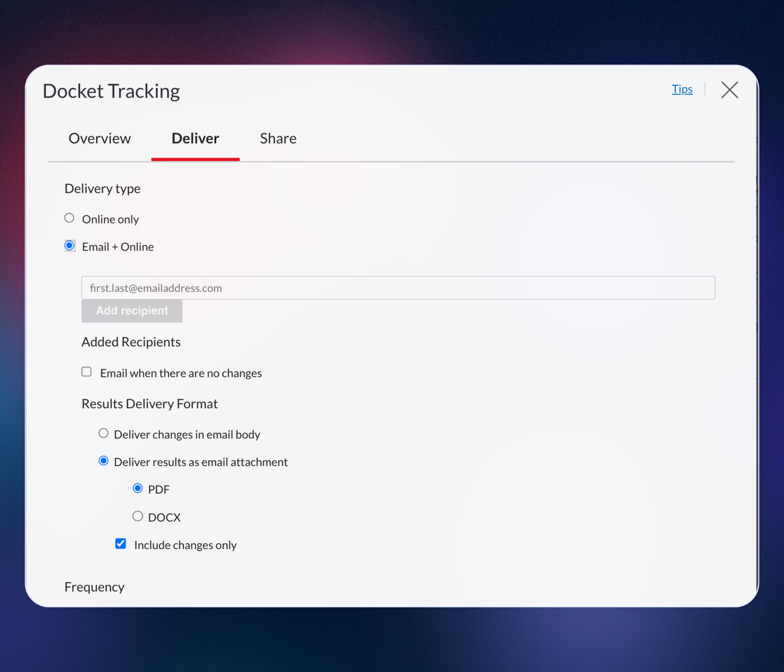This screenshot has width=784, height=672.
Task: Enable Email when there are no changes
Action: coord(87,372)
